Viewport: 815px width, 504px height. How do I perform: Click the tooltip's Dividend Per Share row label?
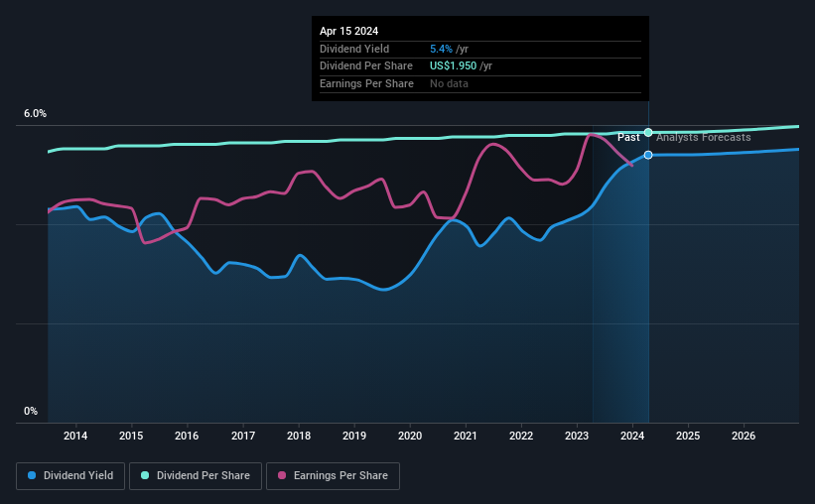(x=366, y=66)
